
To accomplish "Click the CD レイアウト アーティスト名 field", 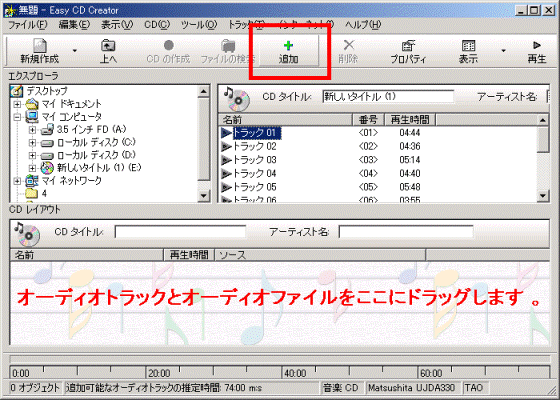I will [406, 232].
